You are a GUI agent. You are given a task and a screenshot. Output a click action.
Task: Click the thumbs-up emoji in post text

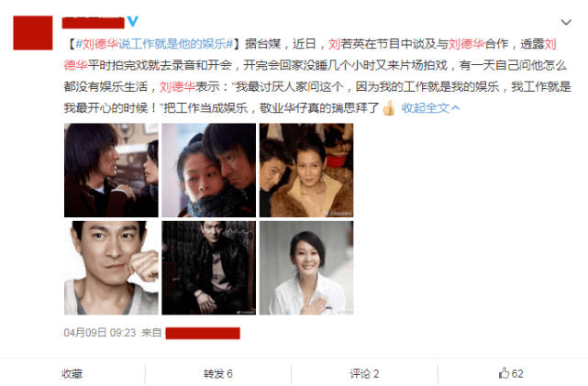click(389, 108)
